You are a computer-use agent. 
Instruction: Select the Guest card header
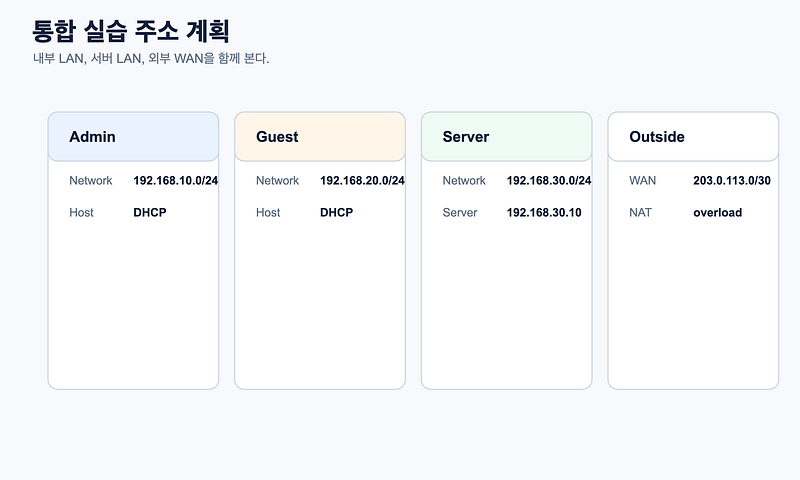click(320, 137)
